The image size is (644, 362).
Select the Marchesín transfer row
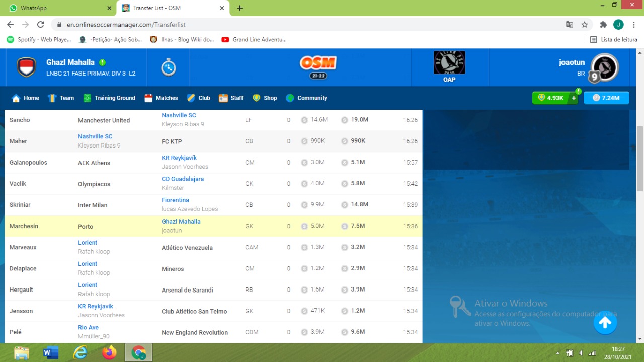[213, 226]
